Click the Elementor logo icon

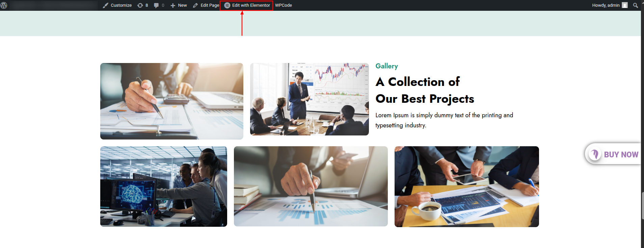coord(227,5)
